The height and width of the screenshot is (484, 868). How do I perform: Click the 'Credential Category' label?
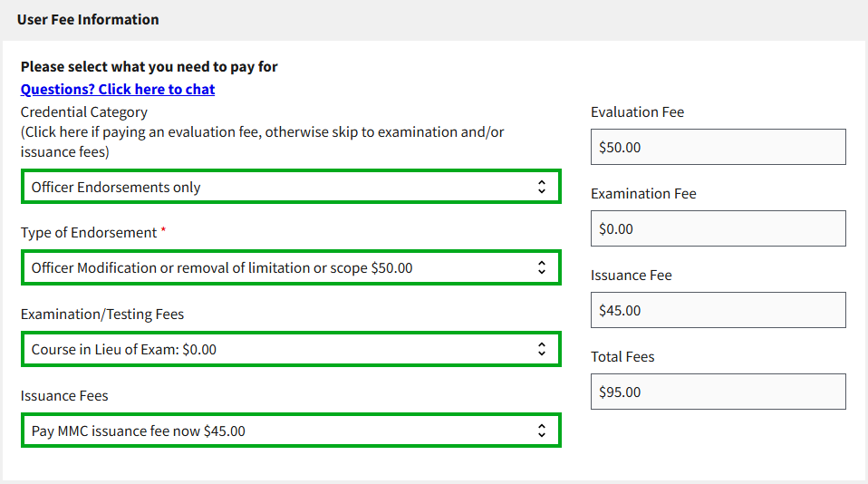pyautogui.click(x=83, y=112)
